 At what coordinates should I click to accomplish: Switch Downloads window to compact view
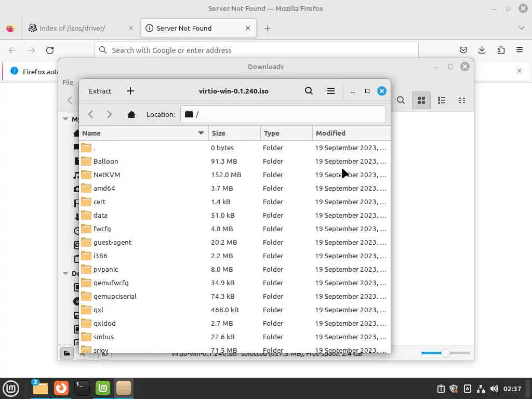click(462, 100)
